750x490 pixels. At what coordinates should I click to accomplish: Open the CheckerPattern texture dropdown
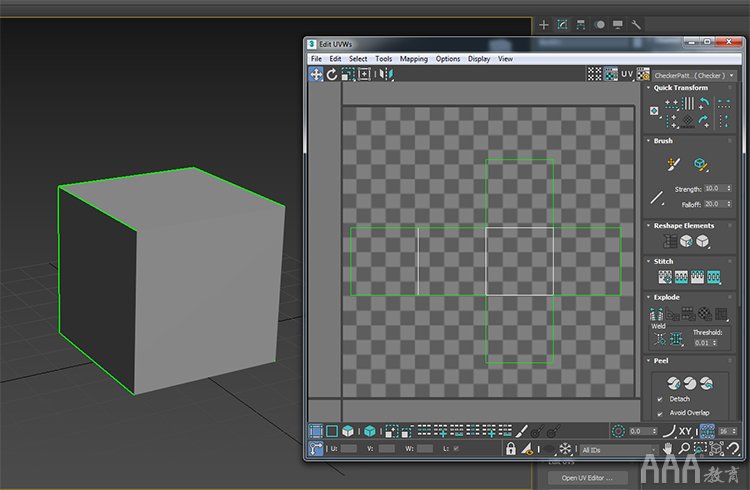(x=693, y=75)
